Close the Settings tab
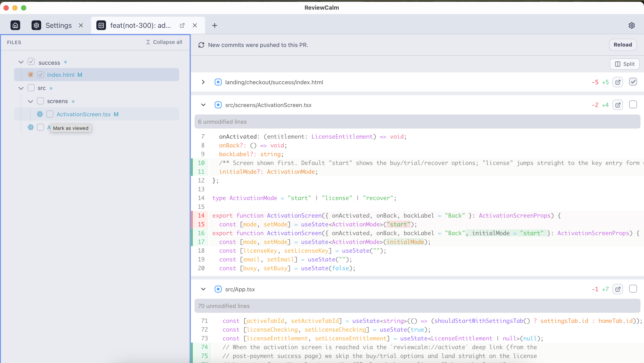This screenshot has height=363, width=644. (81, 25)
